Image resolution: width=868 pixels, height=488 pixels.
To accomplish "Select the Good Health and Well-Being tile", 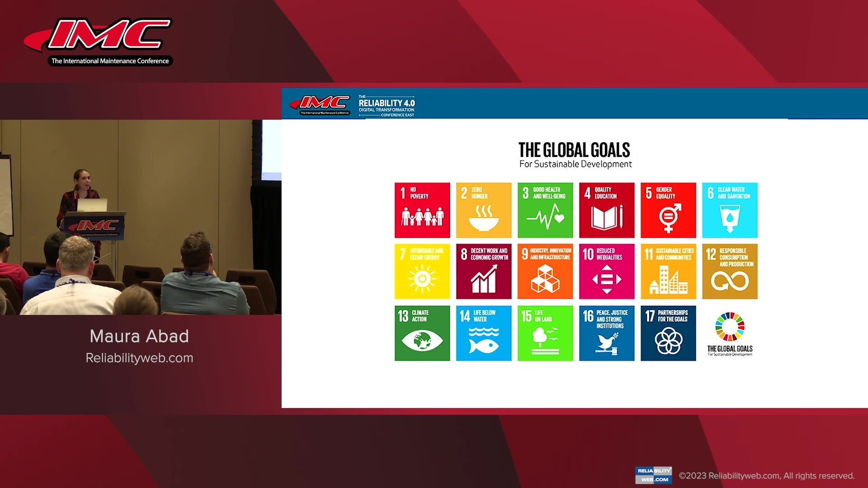I will click(545, 210).
